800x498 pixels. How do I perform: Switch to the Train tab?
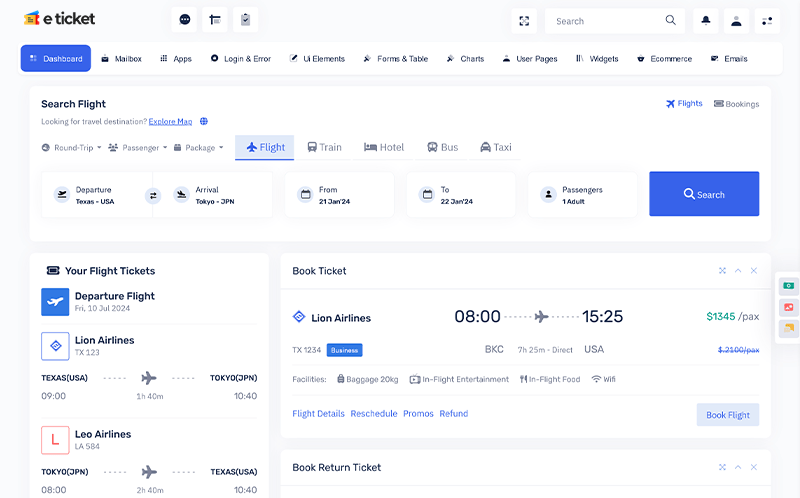pyautogui.click(x=323, y=147)
